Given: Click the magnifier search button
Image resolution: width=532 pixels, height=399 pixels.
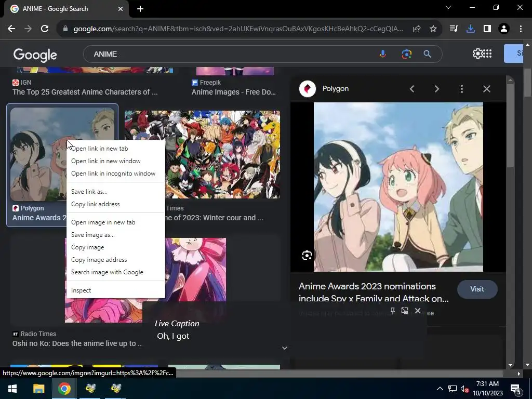Looking at the screenshot, I should coord(427,54).
